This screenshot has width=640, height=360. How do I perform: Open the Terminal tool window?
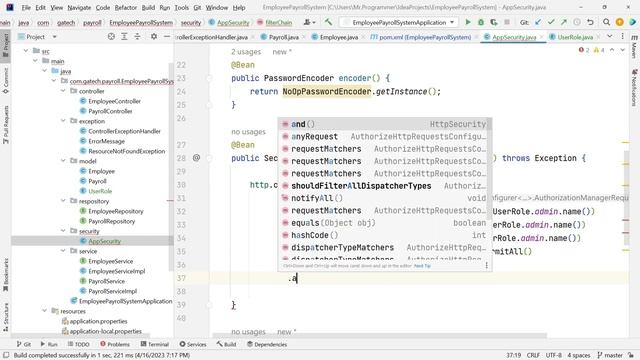(155, 344)
